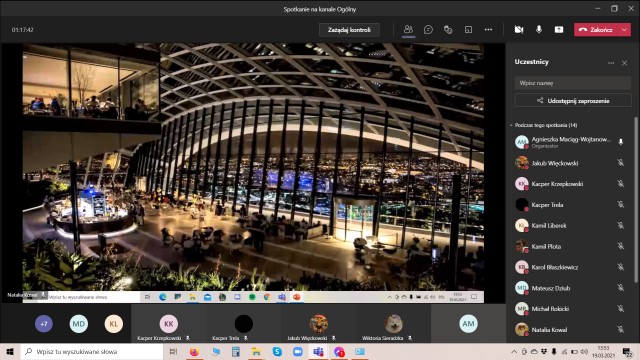Click the Kacper Trela video tile
This screenshot has width=640, height=360.
point(244,323)
